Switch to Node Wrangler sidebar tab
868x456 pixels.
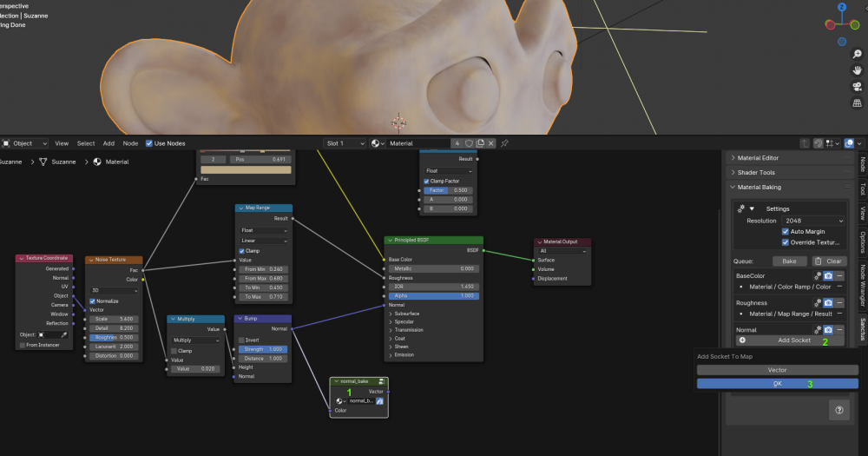pyautogui.click(x=863, y=285)
